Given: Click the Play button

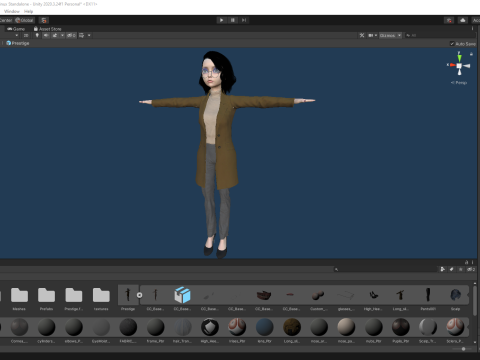Looking at the screenshot, I should tap(221, 20).
